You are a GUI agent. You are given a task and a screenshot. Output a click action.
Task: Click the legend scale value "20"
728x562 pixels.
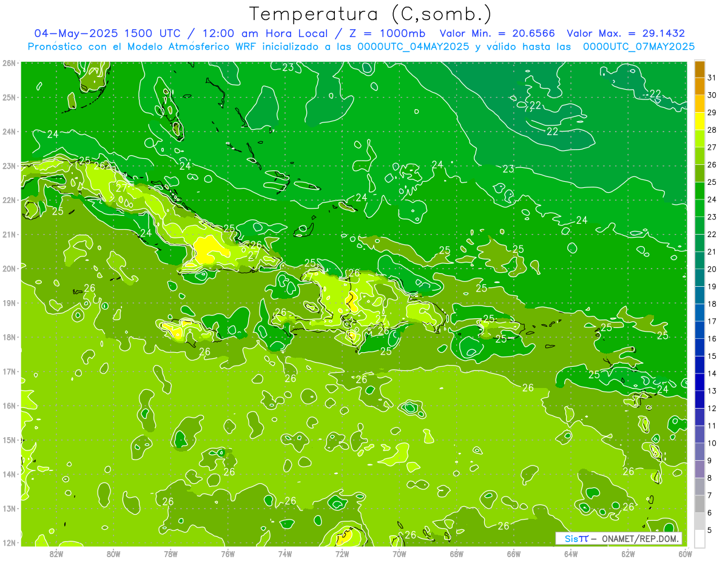tap(712, 269)
